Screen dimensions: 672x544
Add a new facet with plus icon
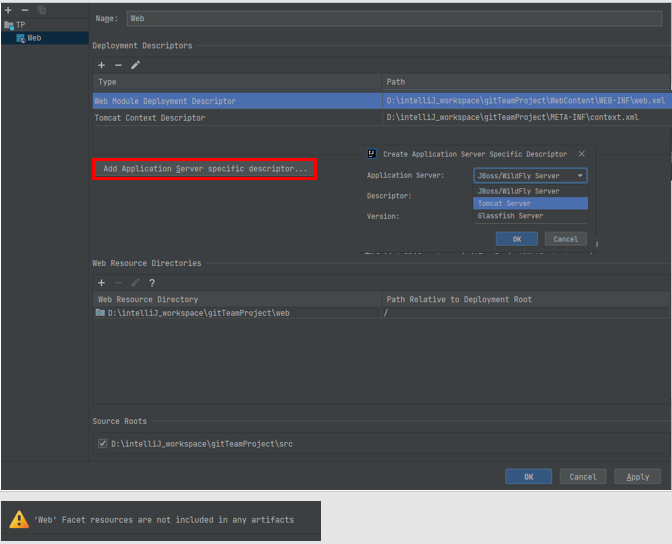(x=8, y=10)
